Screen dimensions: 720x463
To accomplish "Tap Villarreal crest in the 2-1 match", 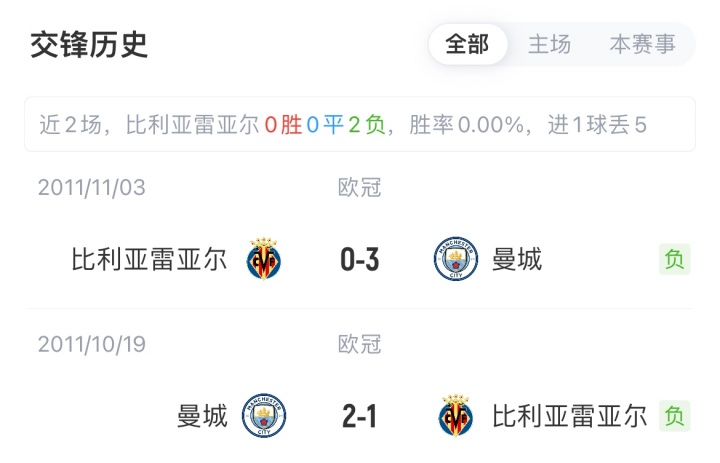I will [x=456, y=415].
